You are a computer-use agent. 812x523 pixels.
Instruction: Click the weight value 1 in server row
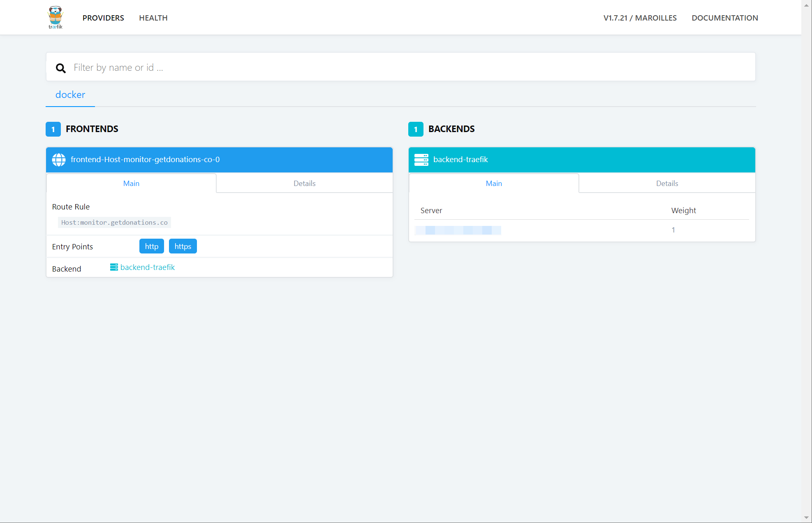673,230
